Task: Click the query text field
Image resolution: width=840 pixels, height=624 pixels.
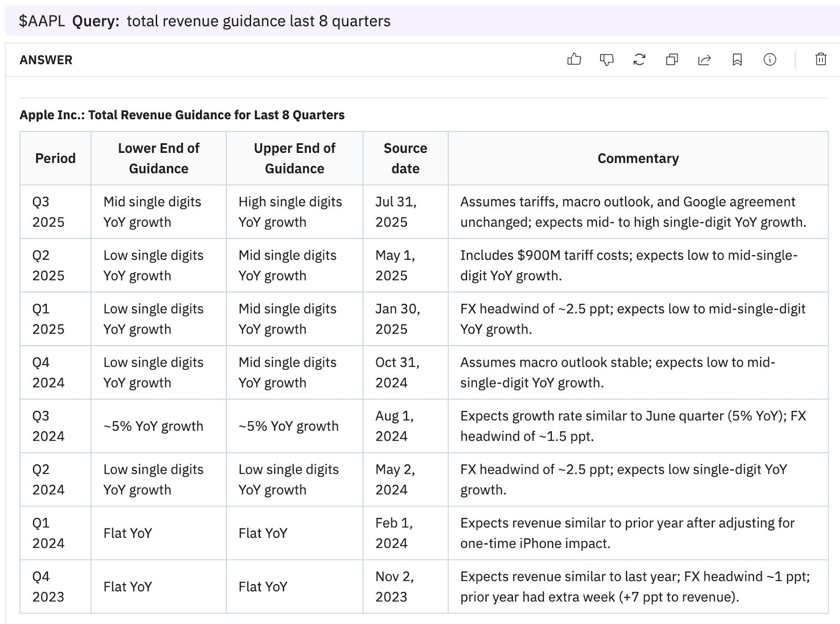Action: coord(258,21)
